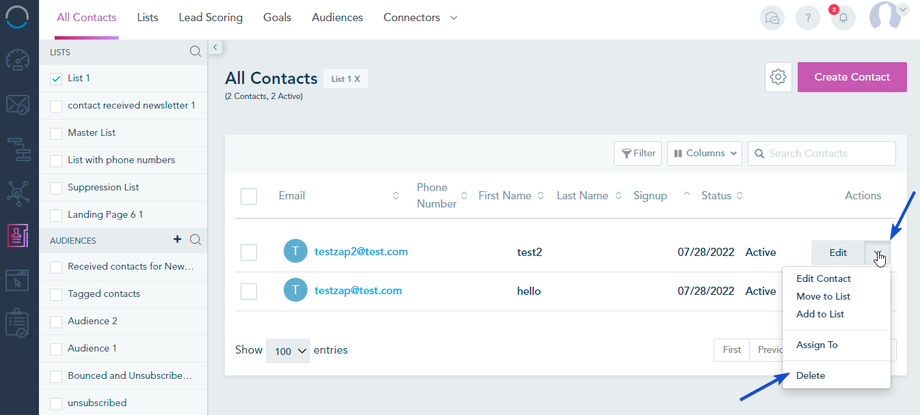Open the automation workflow icon in sidebar
This screenshot has height=415, width=920.
(x=18, y=148)
